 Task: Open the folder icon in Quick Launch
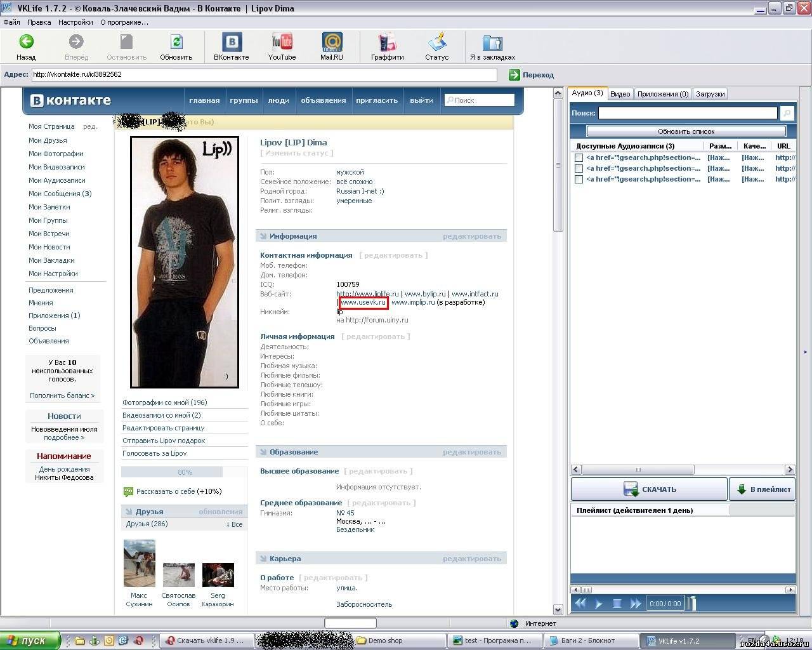click(80, 640)
